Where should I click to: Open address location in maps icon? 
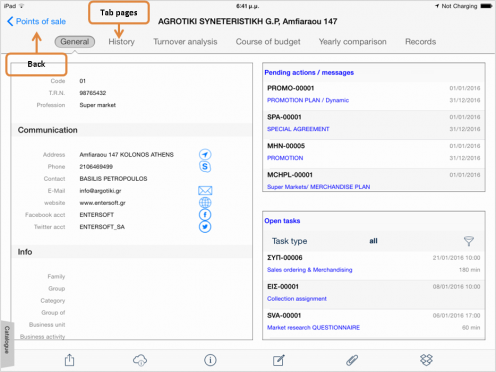(205, 154)
